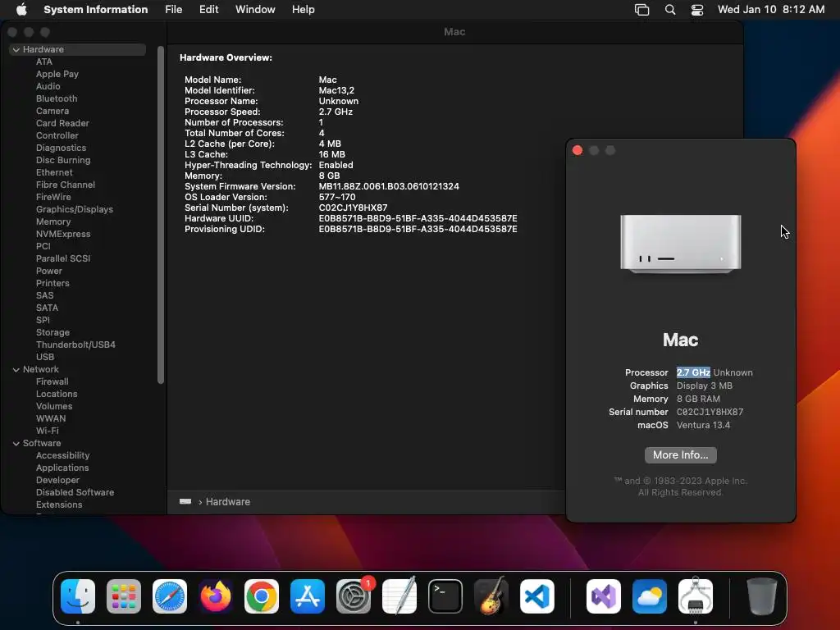Screen dimensions: 840x630
Task: Click the computer icon in path bar
Action: pos(185,501)
